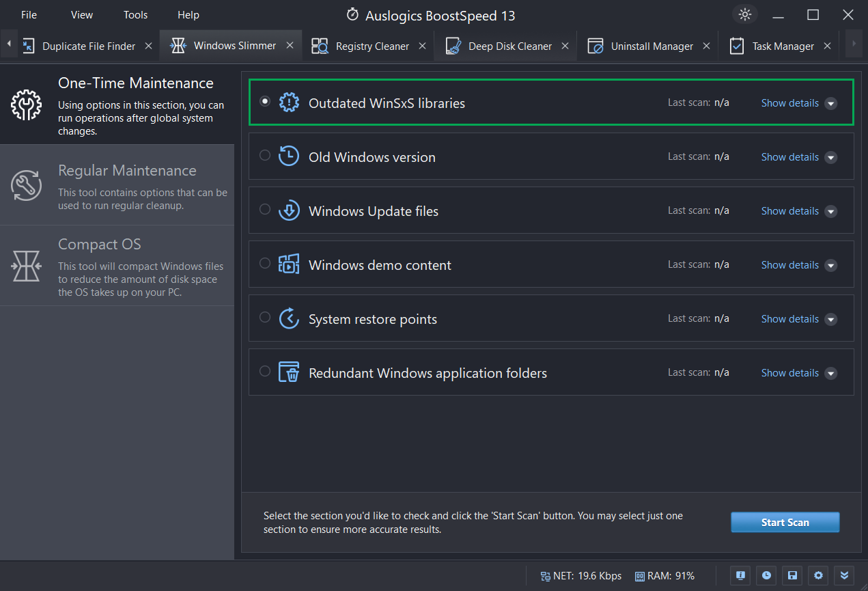Image resolution: width=868 pixels, height=591 pixels.
Task: Click the save disk icon in status bar
Action: click(792, 575)
